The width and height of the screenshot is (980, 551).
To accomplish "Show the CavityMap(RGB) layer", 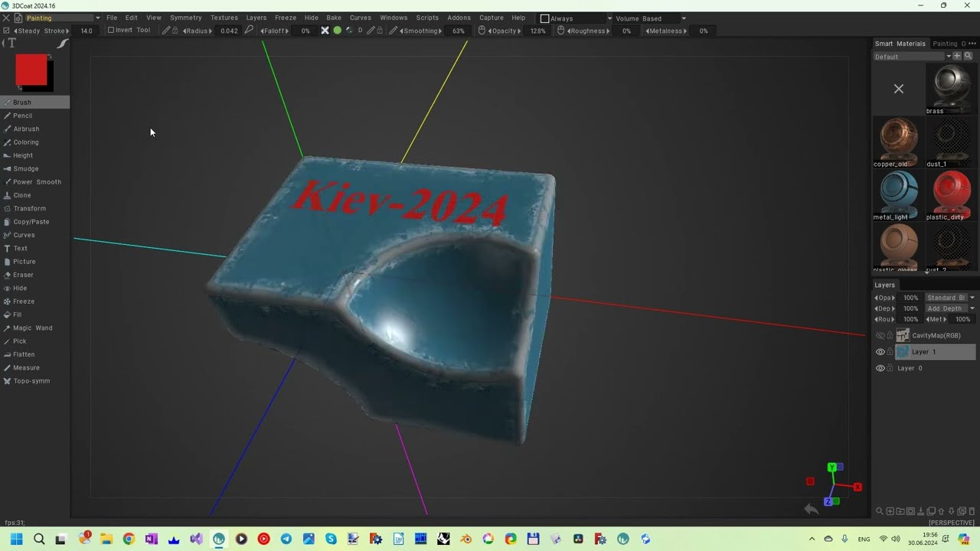I will pyautogui.click(x=880, y=335).
